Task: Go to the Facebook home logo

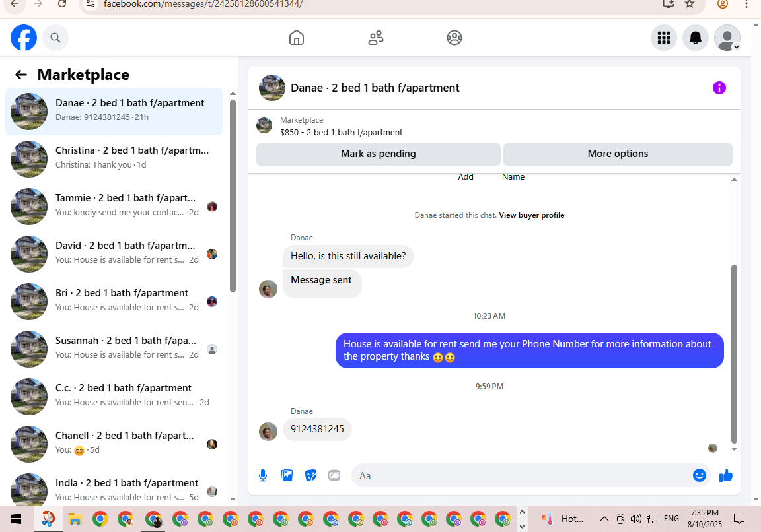Action: click(x=24, y=38)
